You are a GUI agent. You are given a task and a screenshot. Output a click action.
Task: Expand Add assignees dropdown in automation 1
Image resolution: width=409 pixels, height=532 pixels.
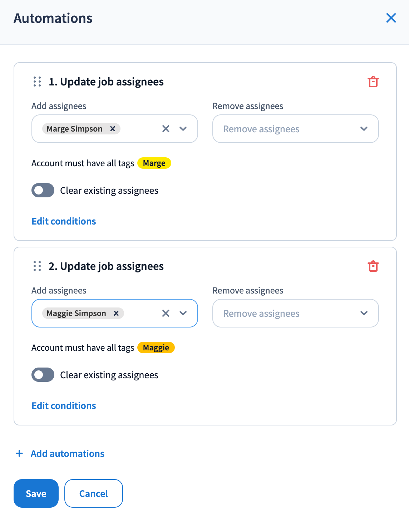tap(183, 129)
